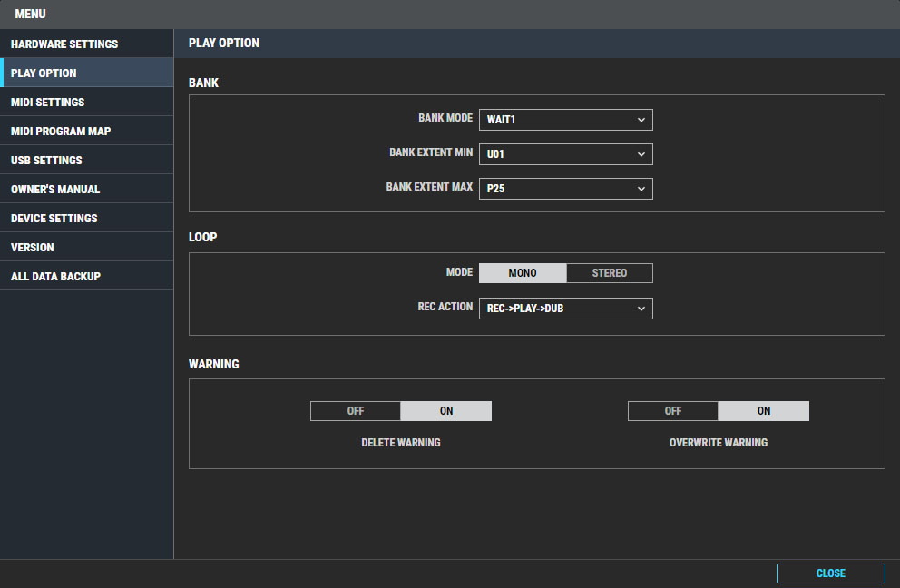
Task: Select Play Option in sidebar
Action: [87, 73]
